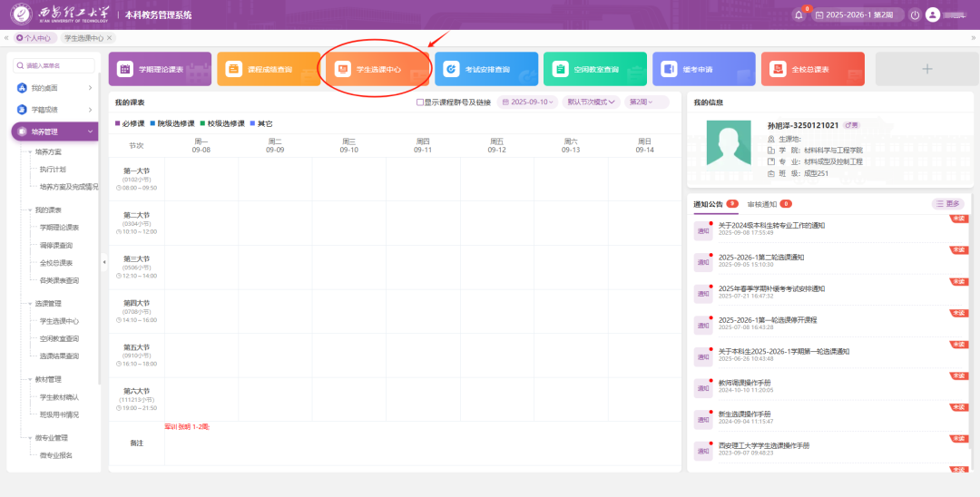980x497 pixels.
Task: Open the 第2周 week dropdown
Action: [x=646, y=102]
